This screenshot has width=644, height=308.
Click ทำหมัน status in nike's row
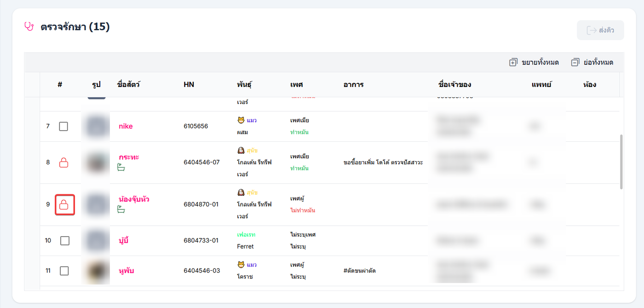click(x=299, y=132)
